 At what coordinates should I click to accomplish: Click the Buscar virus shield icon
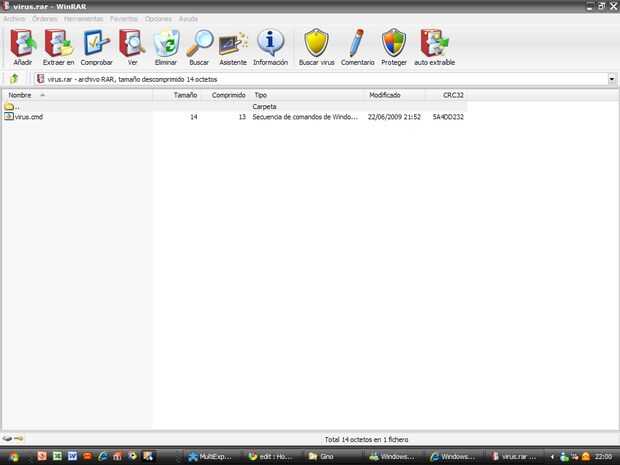316,43
